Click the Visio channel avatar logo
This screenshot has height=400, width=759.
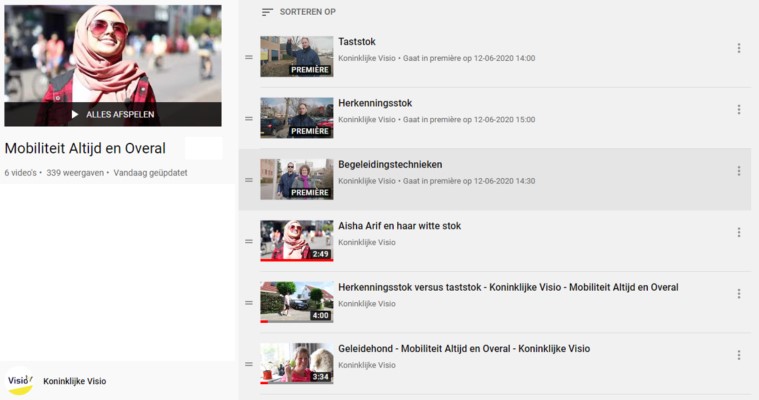[x=20, y=381]
